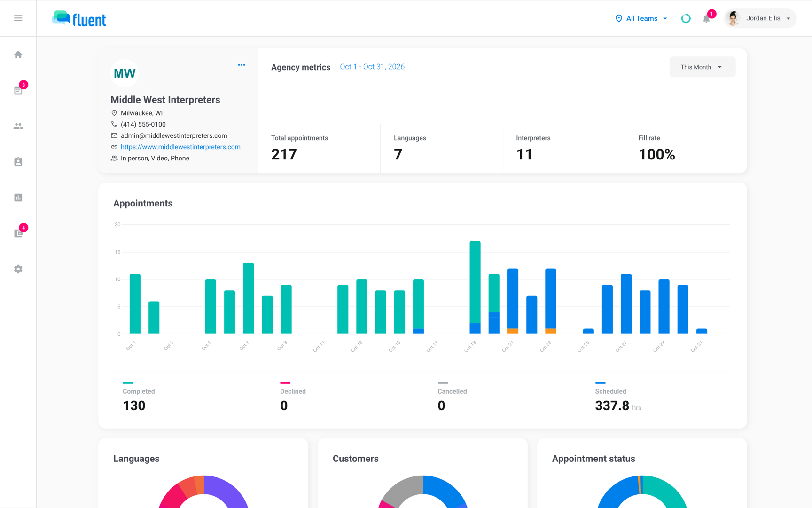Click the Languages donut chart
The height and width of the screenshot is (508, 812).
(203, 492)
